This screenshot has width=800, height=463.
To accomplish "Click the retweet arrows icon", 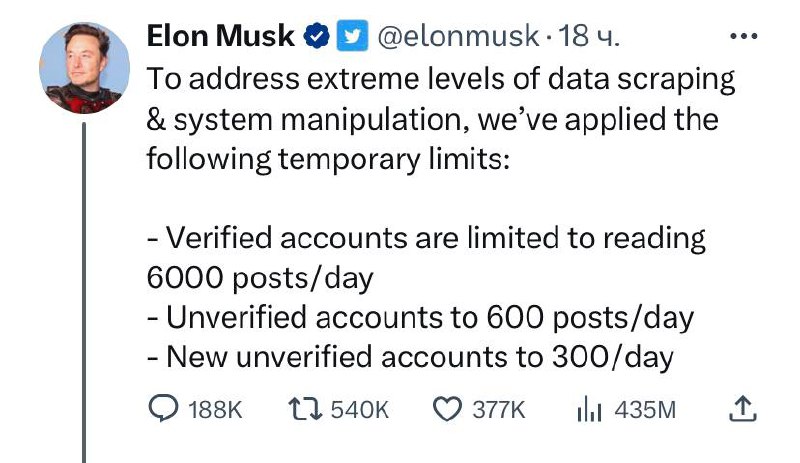I will point(305,409).
